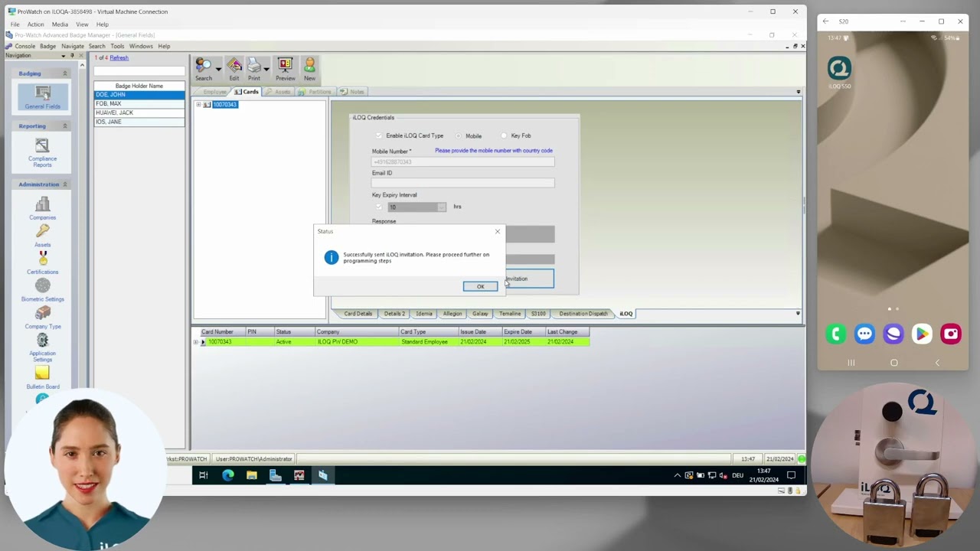980x551 pixels.
Task: Select badge holder HUAWEI, JACK
Action: tap(139, 112)
